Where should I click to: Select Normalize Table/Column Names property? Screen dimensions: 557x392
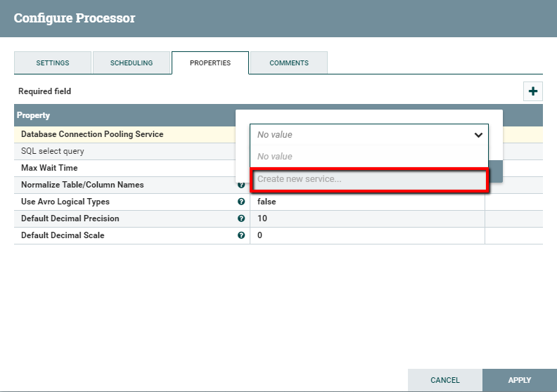[x=82, y=185]
